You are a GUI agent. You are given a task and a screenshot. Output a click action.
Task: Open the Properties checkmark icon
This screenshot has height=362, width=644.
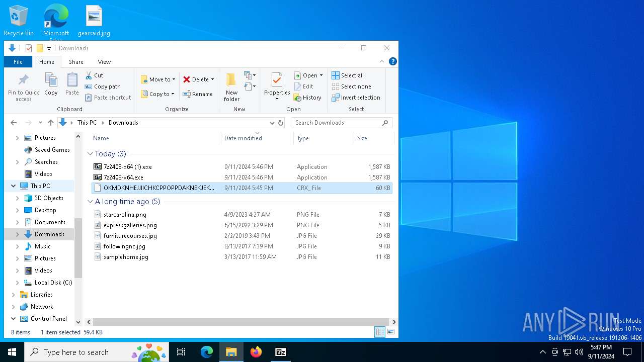tap(277, 80)
